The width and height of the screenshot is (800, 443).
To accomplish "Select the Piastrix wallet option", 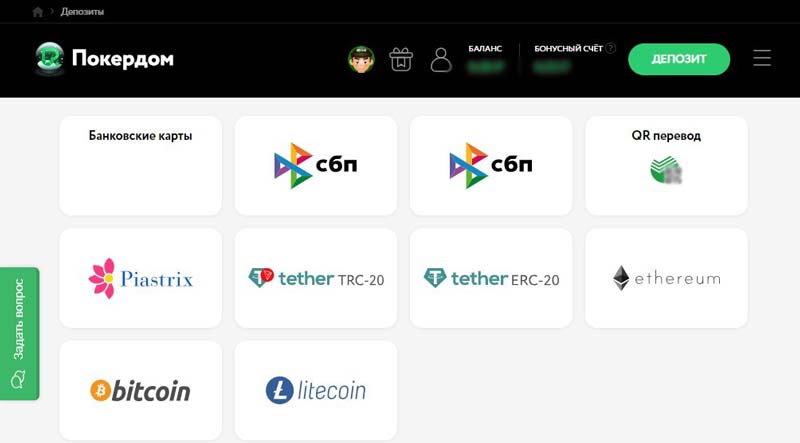I will coord(141,278).
